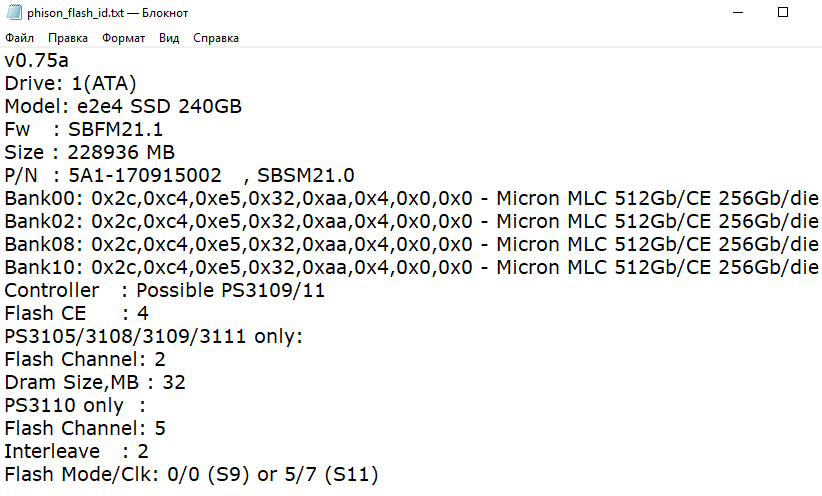
Task: Click the Bank00 flash ID line
Action: (412, 199)
